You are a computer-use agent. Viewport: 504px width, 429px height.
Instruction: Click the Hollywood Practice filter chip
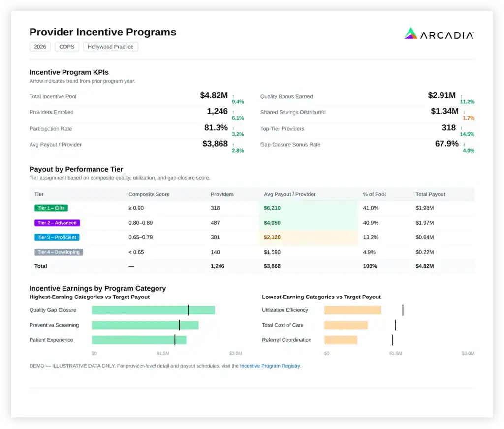pyautogui.click(x=111, y=47)
